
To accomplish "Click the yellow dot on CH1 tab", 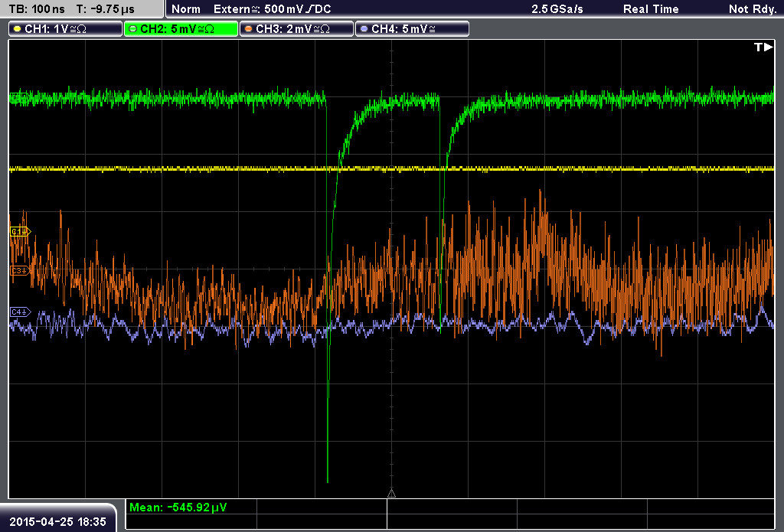I will (18, 29).
